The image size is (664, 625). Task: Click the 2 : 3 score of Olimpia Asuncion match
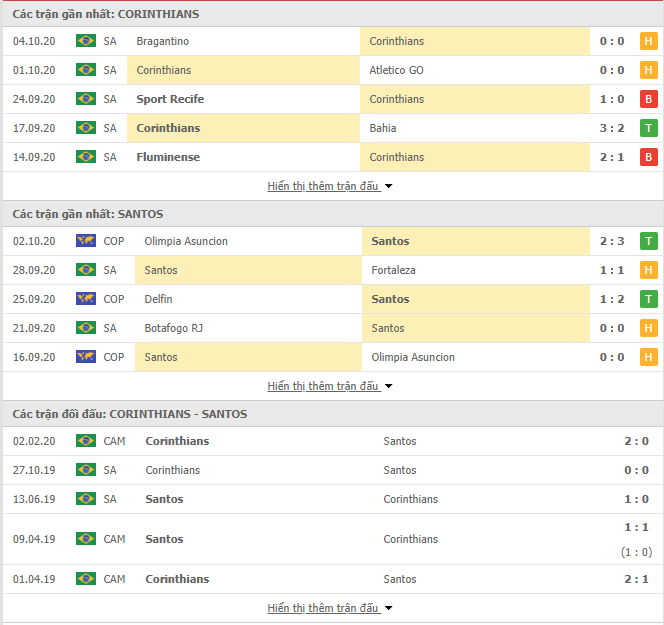(x=614, y=241)
